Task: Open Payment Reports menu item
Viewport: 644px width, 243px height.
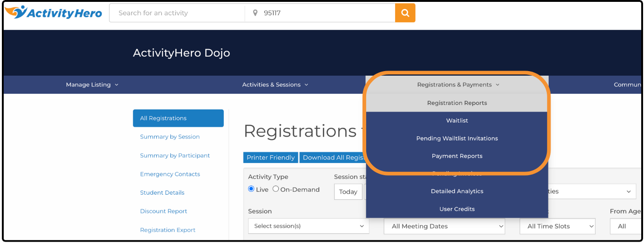Action: point(457,156)
